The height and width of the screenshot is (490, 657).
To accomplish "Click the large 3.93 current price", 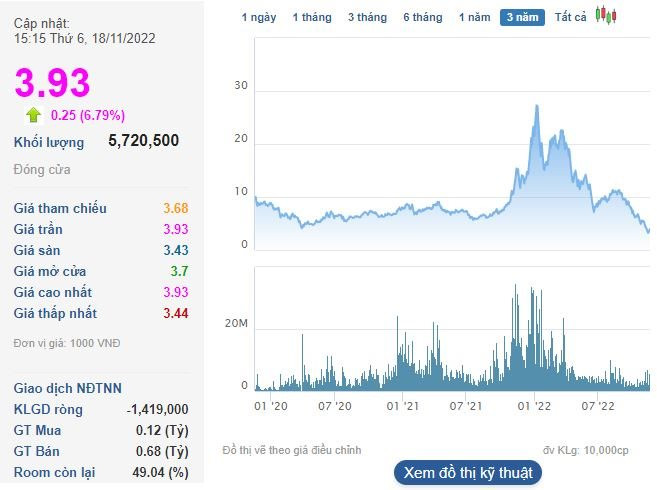I will pos(52,83).
